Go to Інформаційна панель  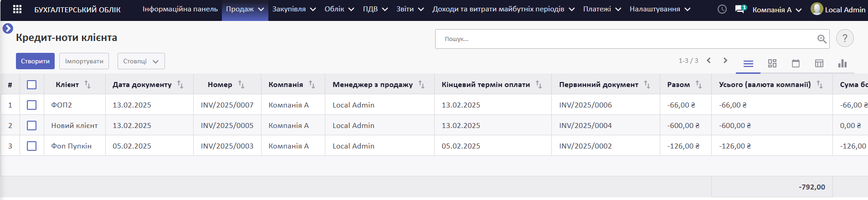[x=180, y=9]
